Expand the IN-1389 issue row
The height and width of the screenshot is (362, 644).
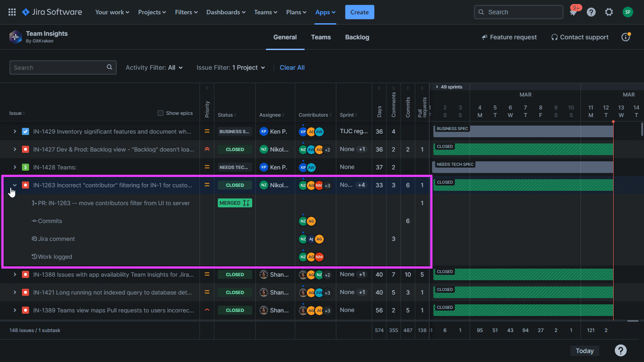coord(15,310)
